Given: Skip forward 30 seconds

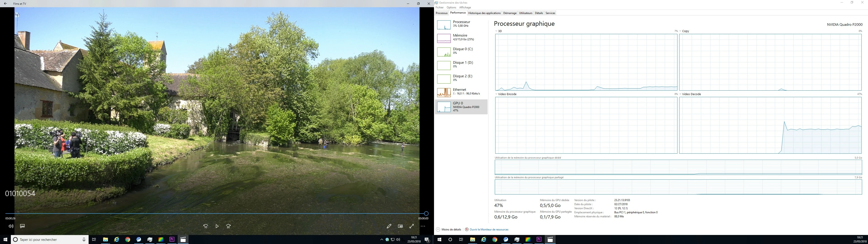Looking at the screenshot, I should coord(229,226).
